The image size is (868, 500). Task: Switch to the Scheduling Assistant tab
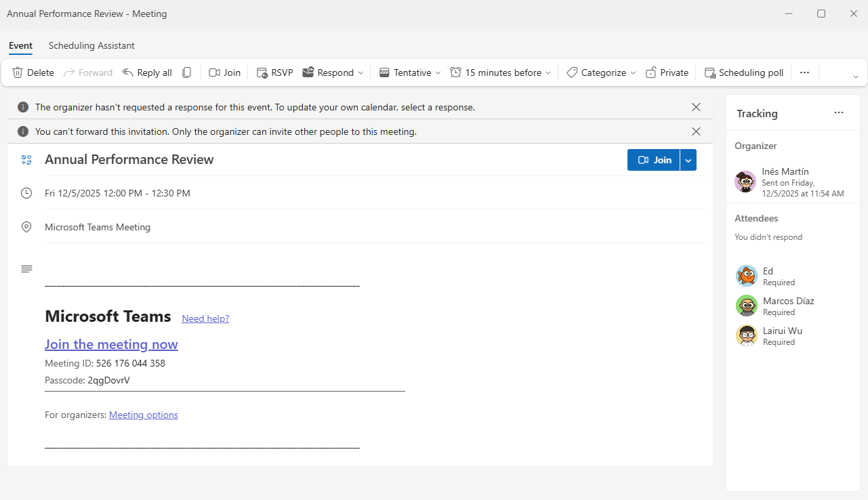point(91,45)
